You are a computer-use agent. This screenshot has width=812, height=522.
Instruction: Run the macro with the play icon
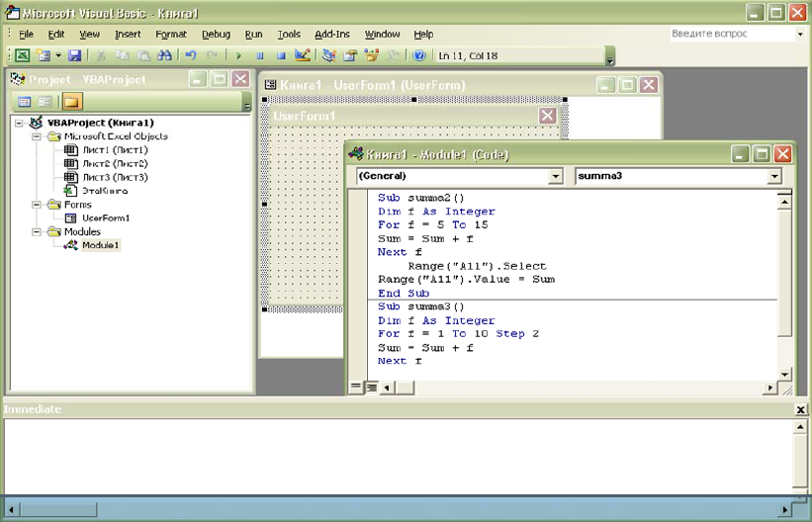tap(238, 55)
